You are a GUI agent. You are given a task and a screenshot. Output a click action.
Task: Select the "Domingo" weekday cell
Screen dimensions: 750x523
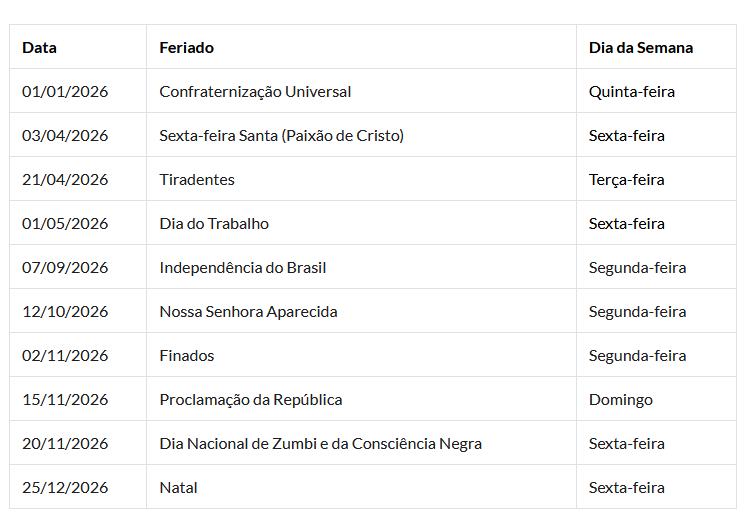[620, 400]
